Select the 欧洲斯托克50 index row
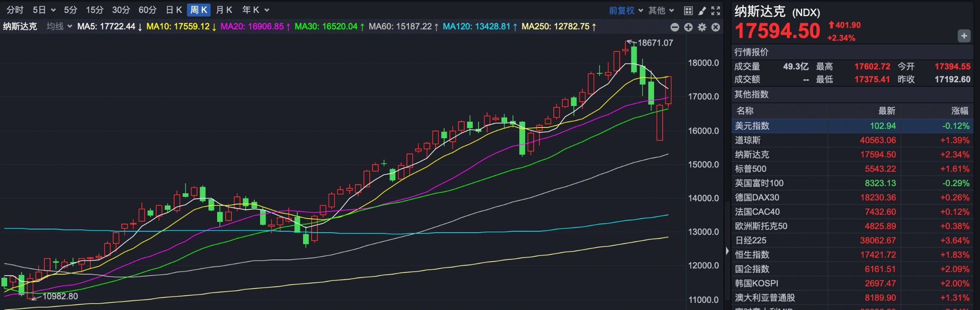Screen dimensions: 980x310 (852, 226)
